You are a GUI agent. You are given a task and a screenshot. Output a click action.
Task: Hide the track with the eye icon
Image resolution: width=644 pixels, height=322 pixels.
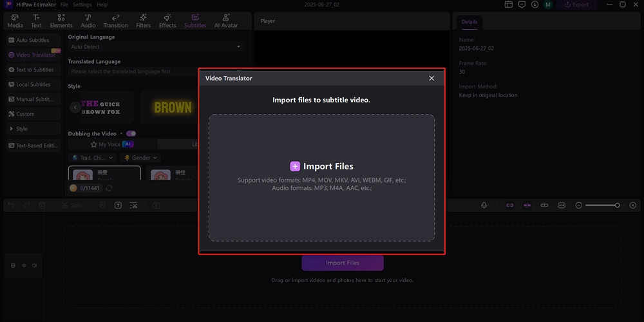point(24,266)
